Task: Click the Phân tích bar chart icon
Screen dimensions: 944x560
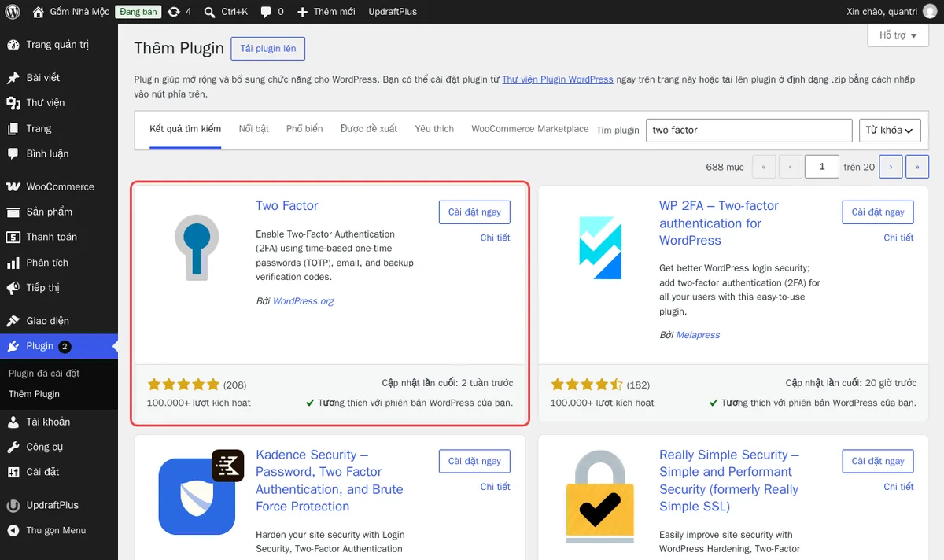Action: [13, 263]
